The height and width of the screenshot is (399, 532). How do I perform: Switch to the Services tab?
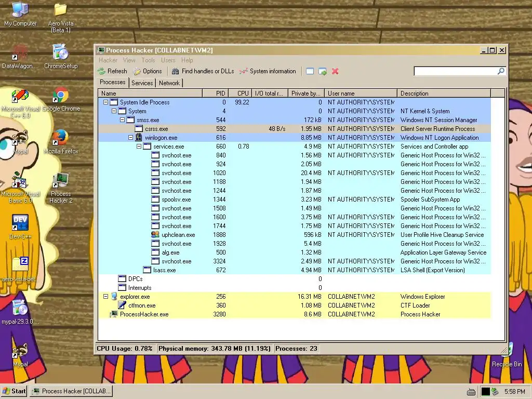pyautogui.click(x=142, y=83)
